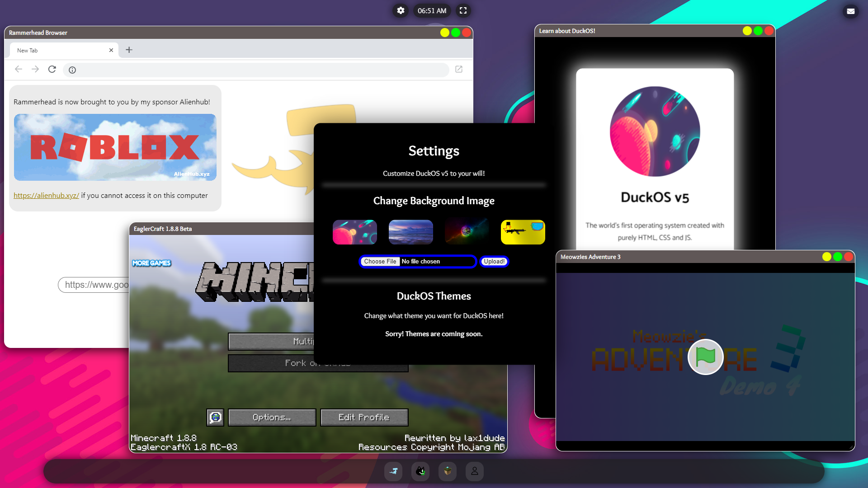Add a new browser tab
The height and width of the screenshot is (488, 868).
click(129, 50)
